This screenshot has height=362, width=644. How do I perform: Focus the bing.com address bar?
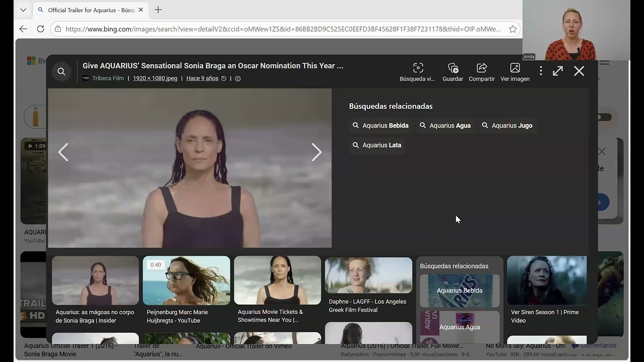pos(283,29)
